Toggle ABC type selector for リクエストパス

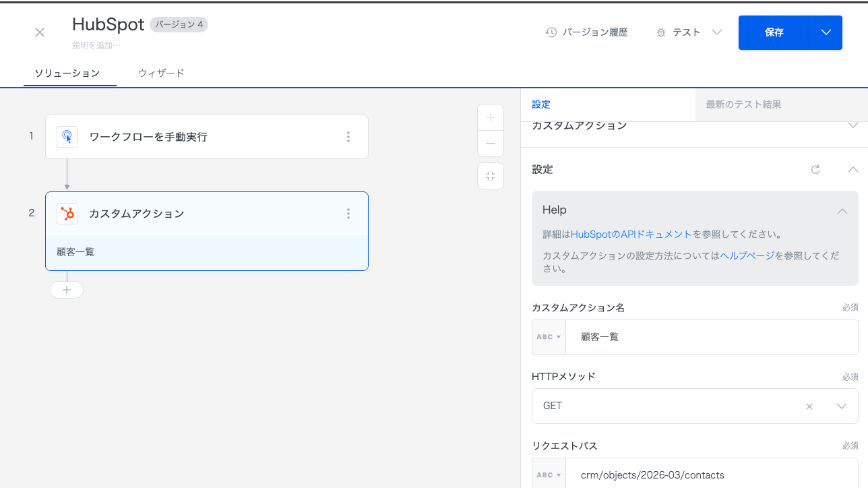point(549,475)
